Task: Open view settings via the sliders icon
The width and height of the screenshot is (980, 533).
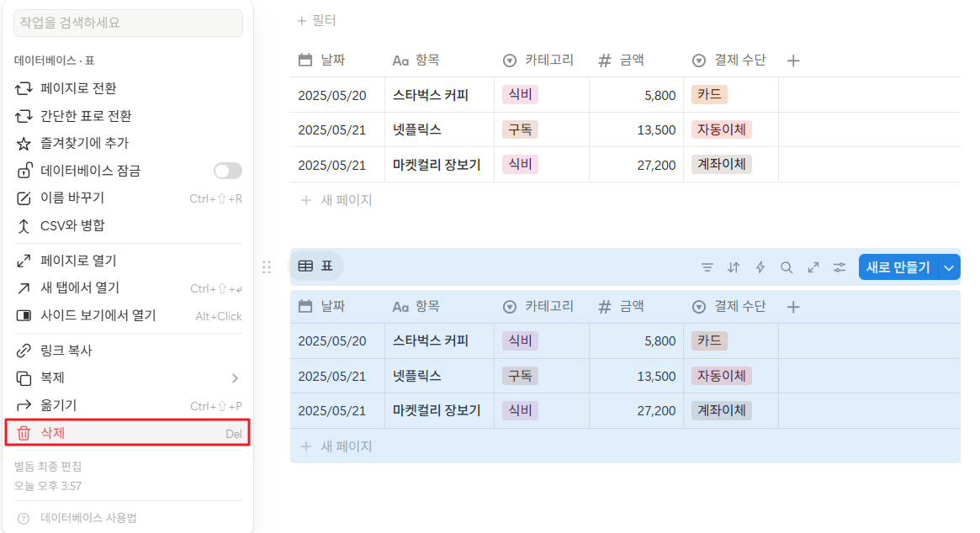Action: pos(840,267)
